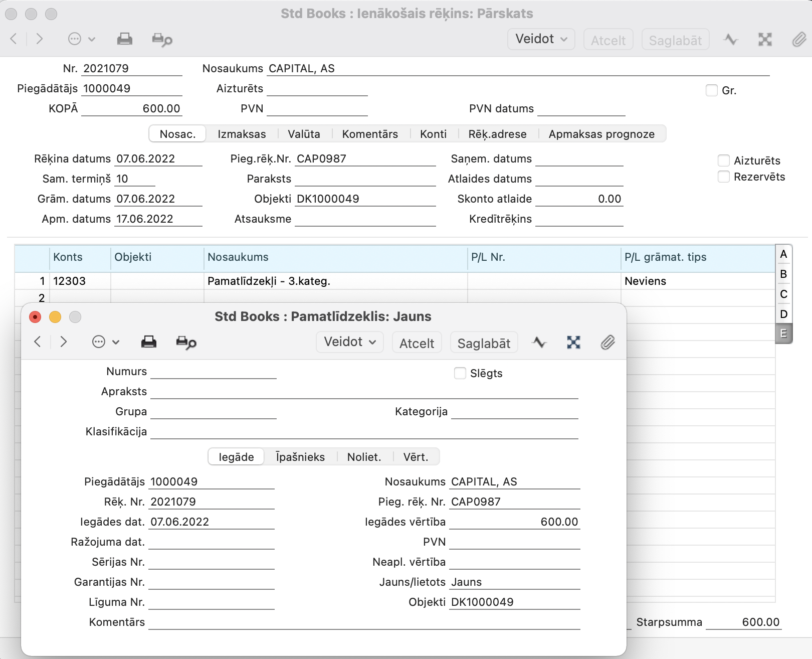812x659 pixels.
Task: Switch to the Noliet. tab
Action: (x=364, y=457)
